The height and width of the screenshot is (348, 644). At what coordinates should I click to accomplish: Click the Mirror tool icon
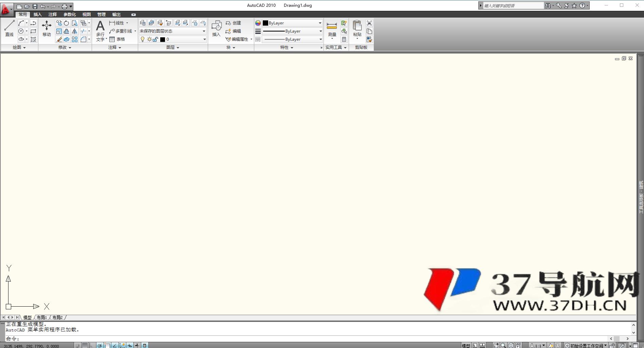(x=75, y=31)
